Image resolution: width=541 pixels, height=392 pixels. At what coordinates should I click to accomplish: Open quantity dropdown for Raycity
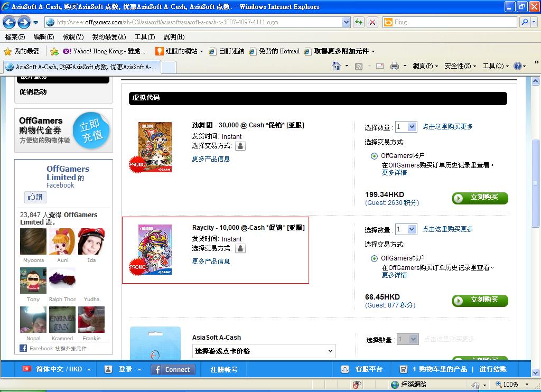406,229
